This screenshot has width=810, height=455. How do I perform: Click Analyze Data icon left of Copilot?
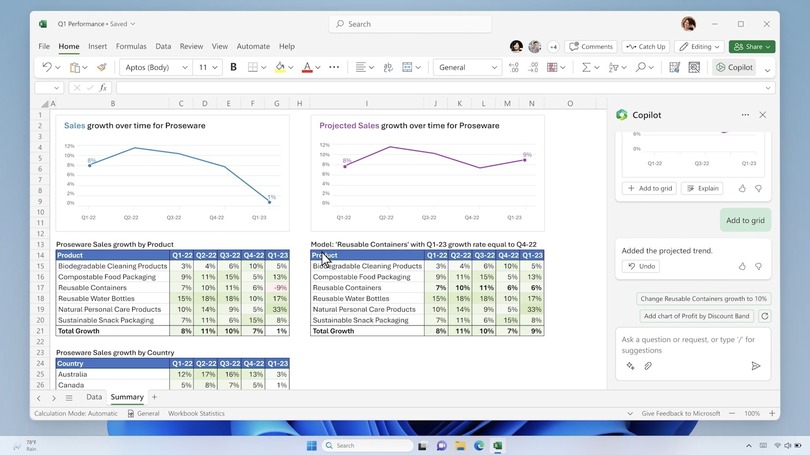(x=694, y=67)
